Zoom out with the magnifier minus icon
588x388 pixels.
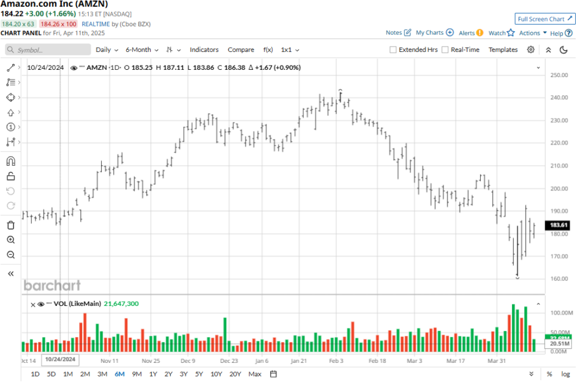point(10,255)
